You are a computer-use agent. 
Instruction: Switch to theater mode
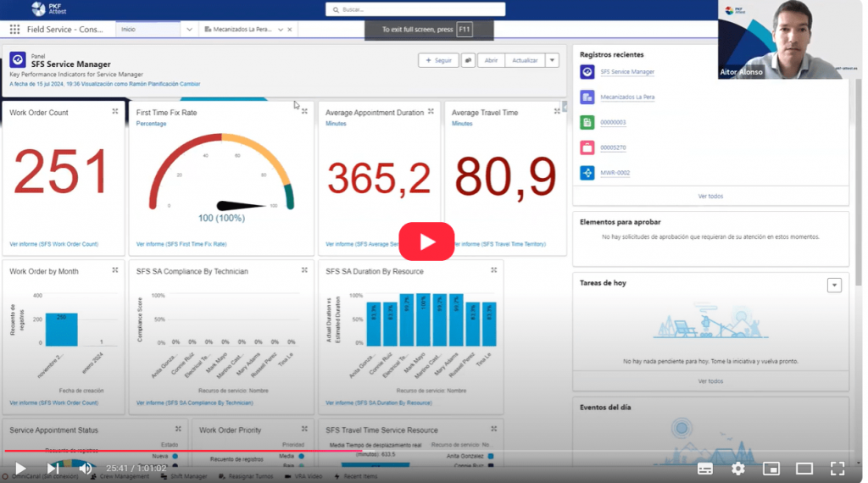[804, 469]
